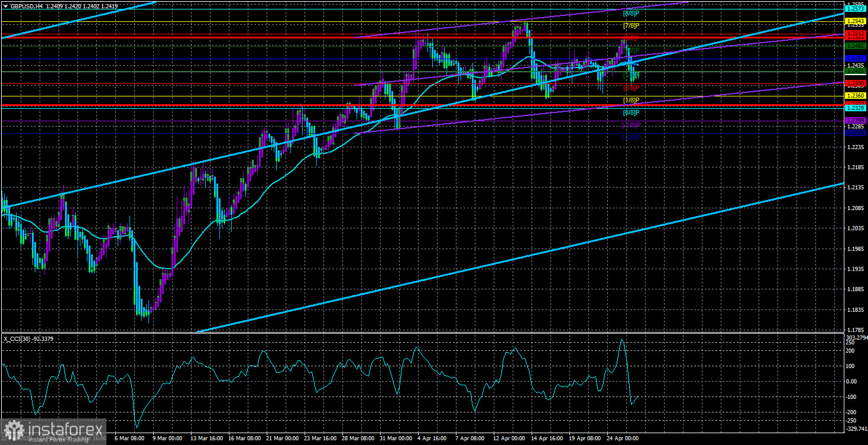Select the 1.2512 red price label
Viewport: 868px width, 445px height.
click(856, 34)
